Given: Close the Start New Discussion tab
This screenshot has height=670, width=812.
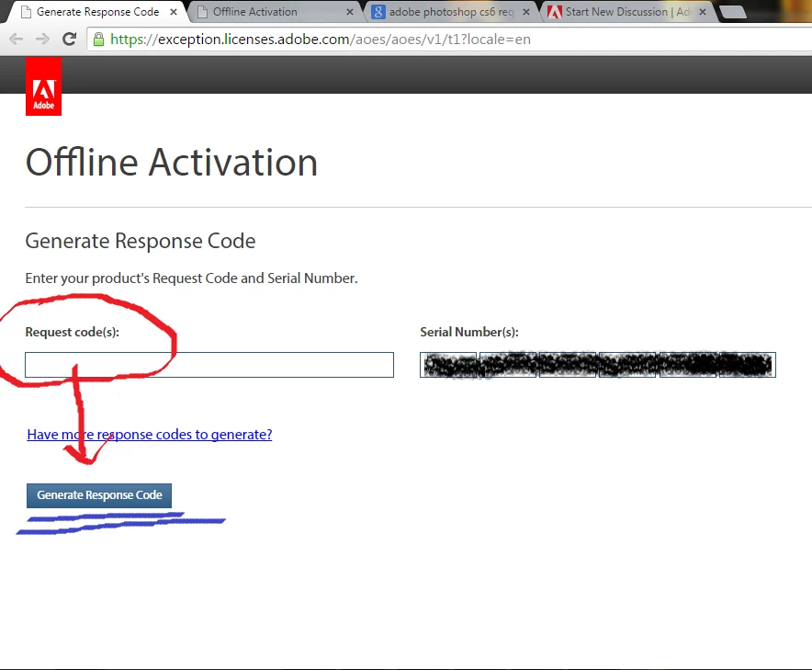Looking at the screenshot, I should [x=703, y=12].
